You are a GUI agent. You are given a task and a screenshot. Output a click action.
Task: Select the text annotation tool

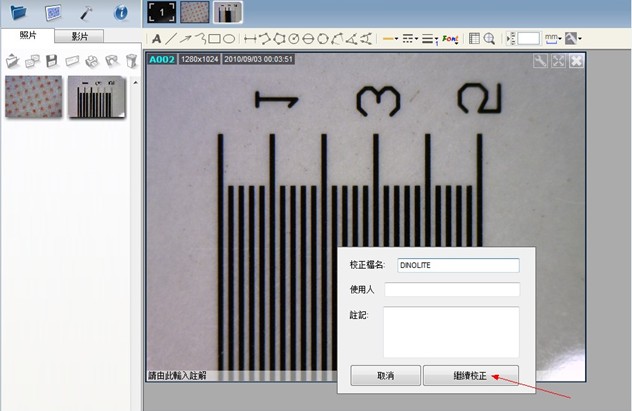coord(156,39)
